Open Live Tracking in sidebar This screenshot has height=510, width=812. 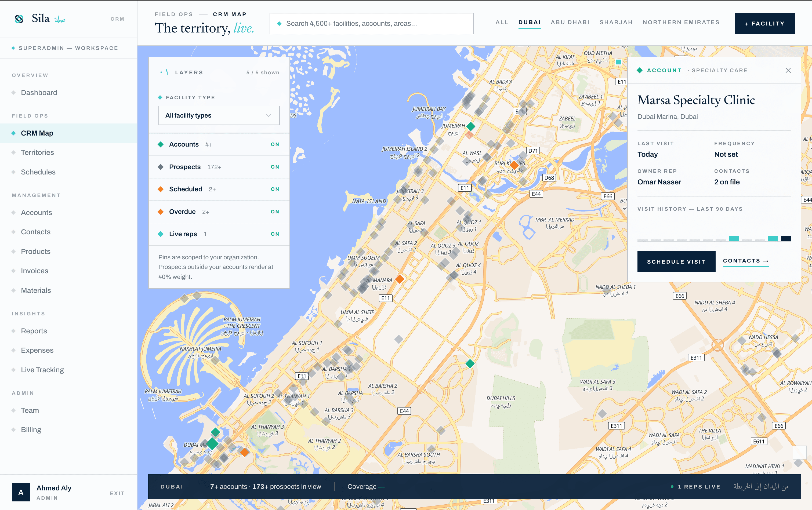point(68,370)
